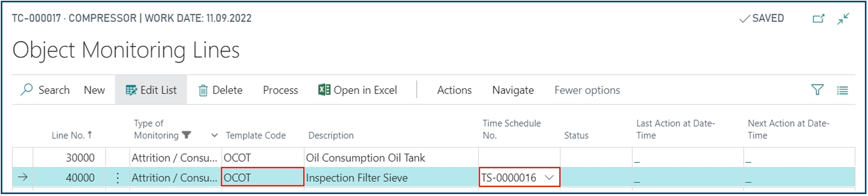Select the OCOT template code cell in row 40000

pyautogui.click(x=262, y=178)
